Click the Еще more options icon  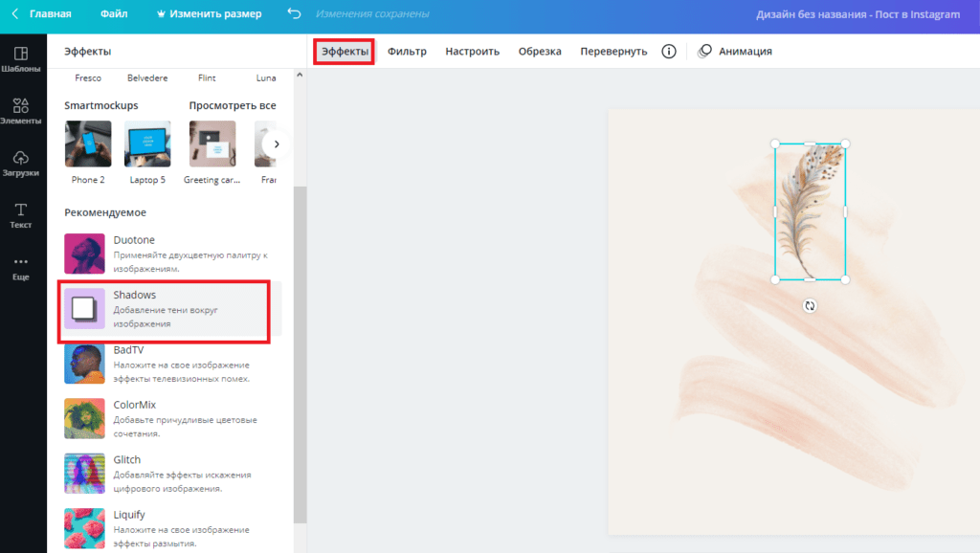(21, 267)
